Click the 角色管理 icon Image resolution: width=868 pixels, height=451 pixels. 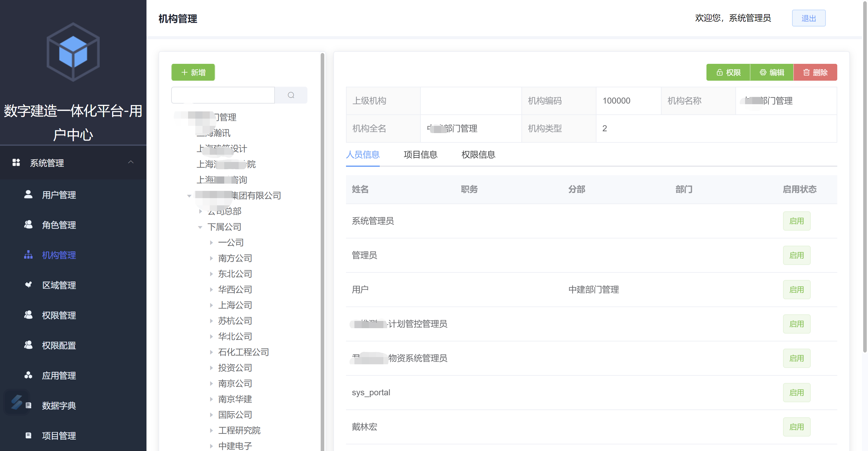pyautogui.click(x=28, y=225)
